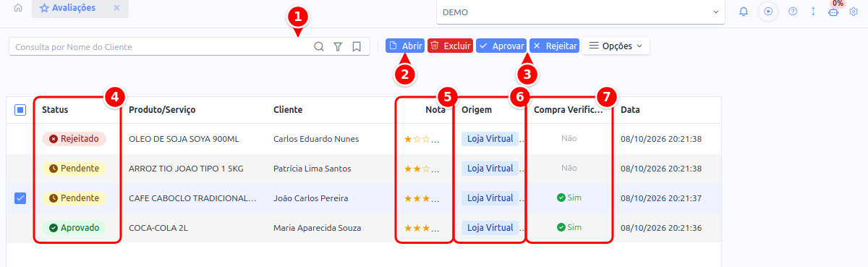Viewport: 868px width, 267px height.
Task: Close the Avaliações tab
Action: coord(116,8)
